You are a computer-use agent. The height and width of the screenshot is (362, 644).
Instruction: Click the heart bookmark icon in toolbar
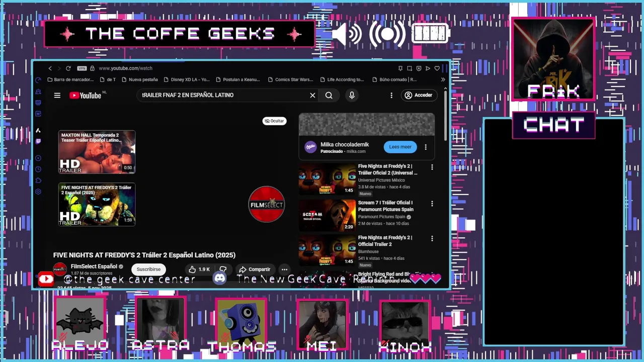[437, 68]
